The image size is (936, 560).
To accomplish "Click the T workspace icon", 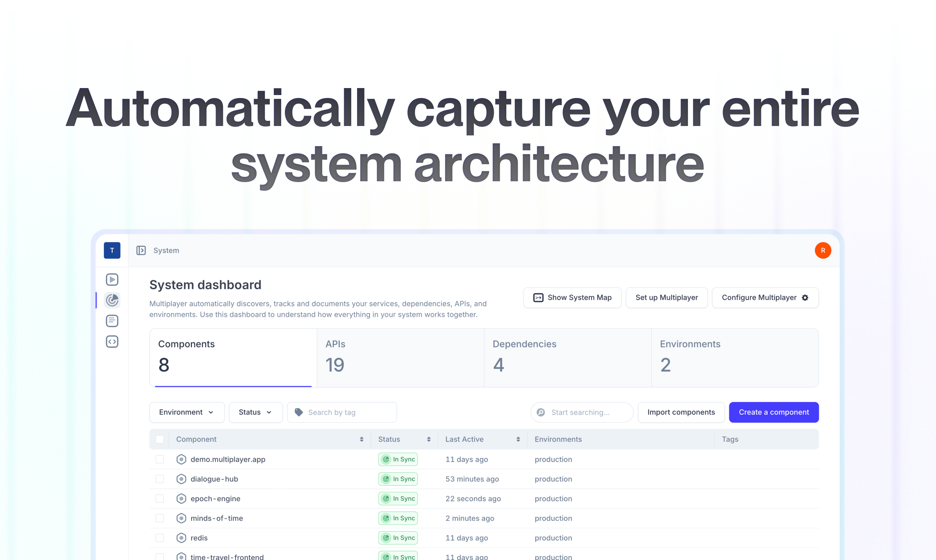I will 112,250.
